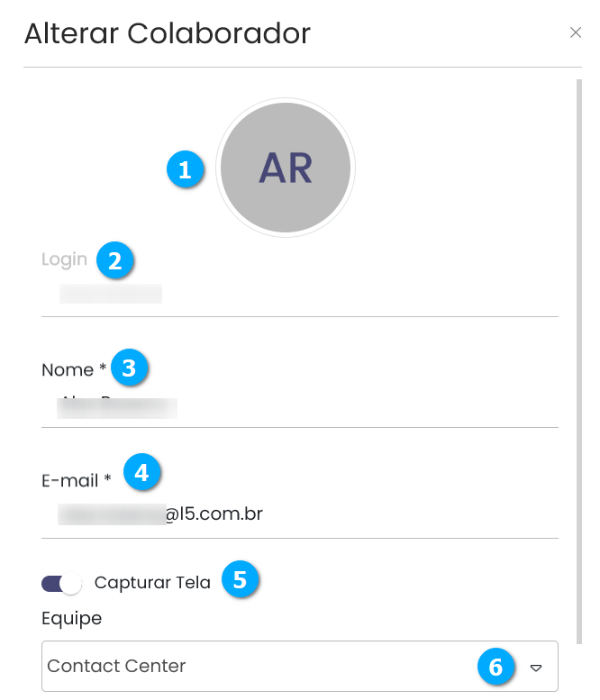Click the numbered badge 5 beside Capturar Tela
Image resolution: width=600 pixels, height=700 pixels.
pyautogui.click(x=240, y=579)
